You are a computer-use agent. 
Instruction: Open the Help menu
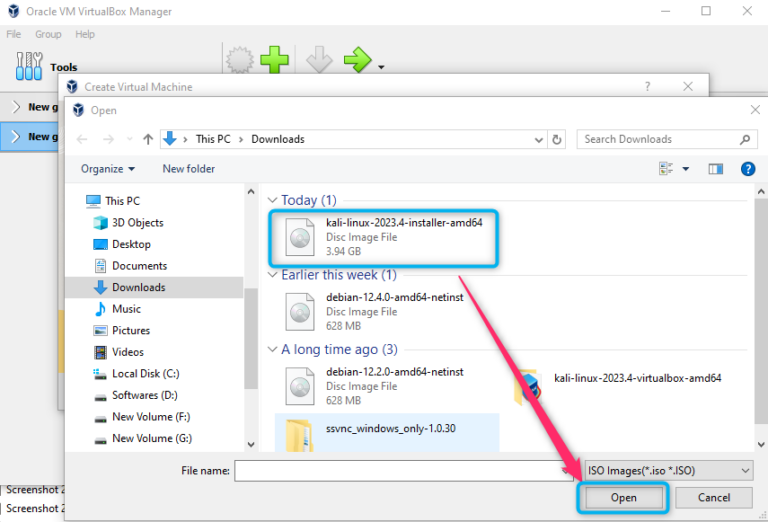tap(85, 34)
